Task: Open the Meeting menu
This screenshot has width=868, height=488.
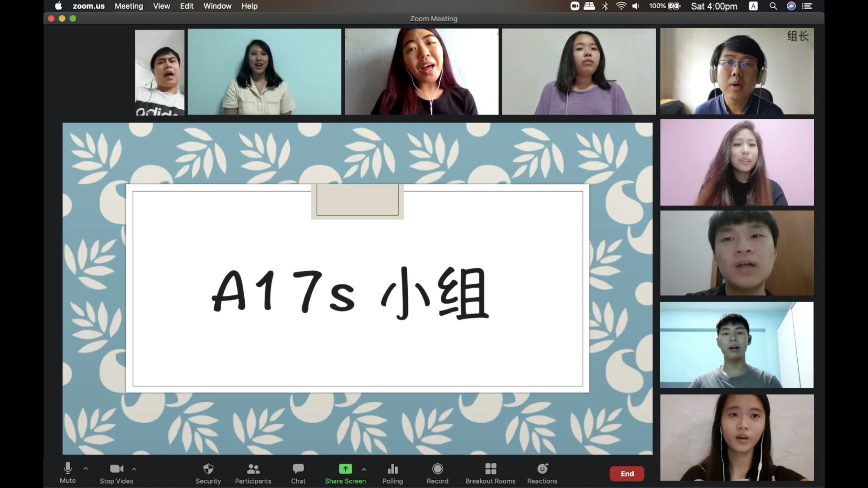Action: (x=129, y=6)
